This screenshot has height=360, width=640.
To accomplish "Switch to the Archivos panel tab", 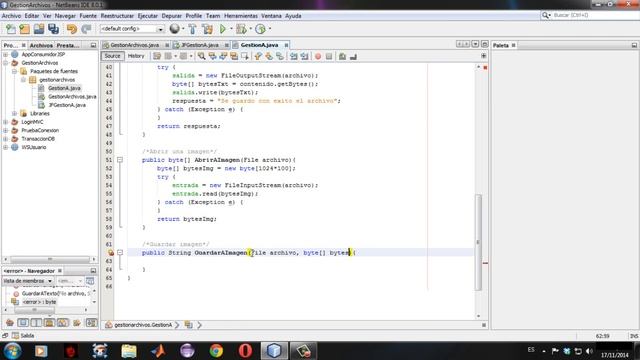I will [x=41, y=45].
